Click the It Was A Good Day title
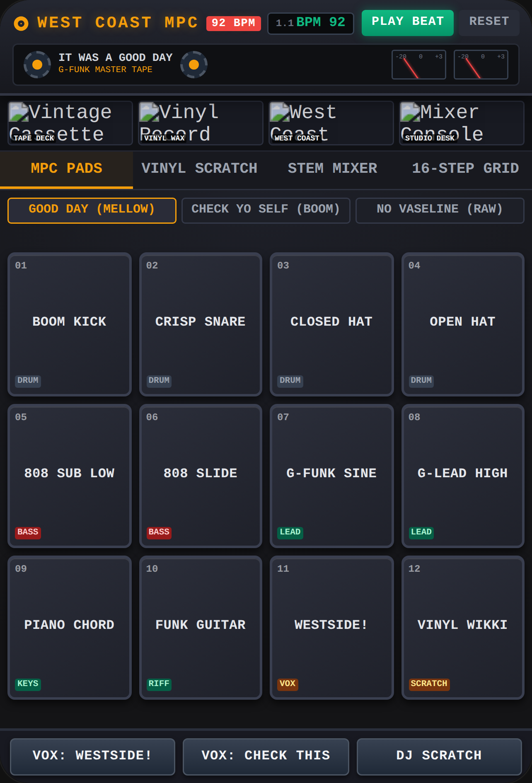The image size is (532, 783). coord(116,58)
